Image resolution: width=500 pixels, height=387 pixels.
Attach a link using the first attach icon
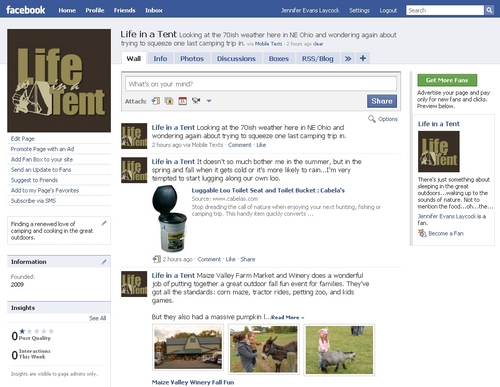pyautogui.click(x=156, y=101)
